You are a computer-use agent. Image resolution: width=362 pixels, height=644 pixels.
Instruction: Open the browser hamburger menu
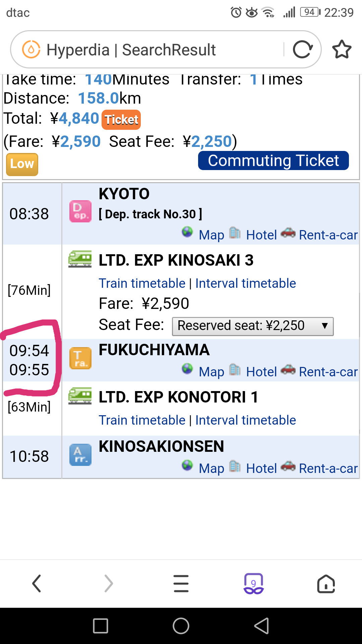(181, 583)
